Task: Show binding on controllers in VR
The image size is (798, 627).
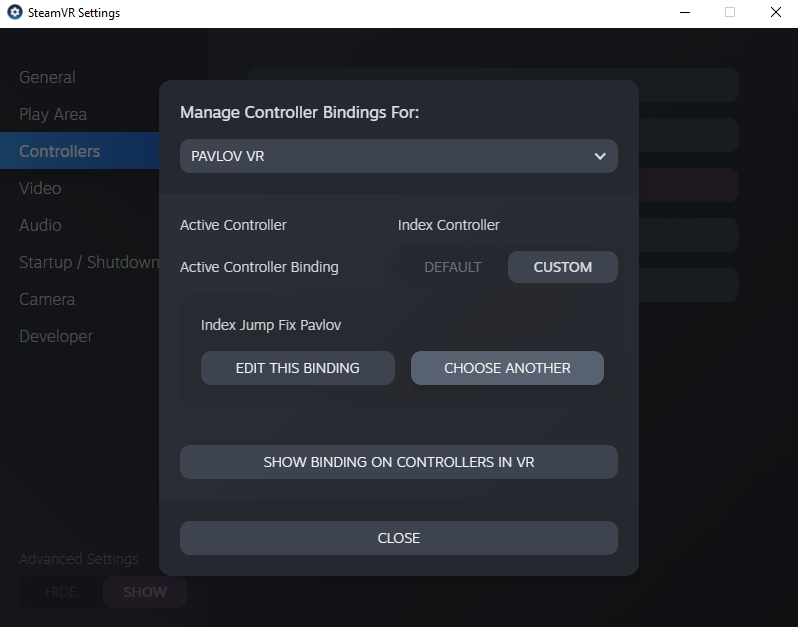Action: (398, 462)
